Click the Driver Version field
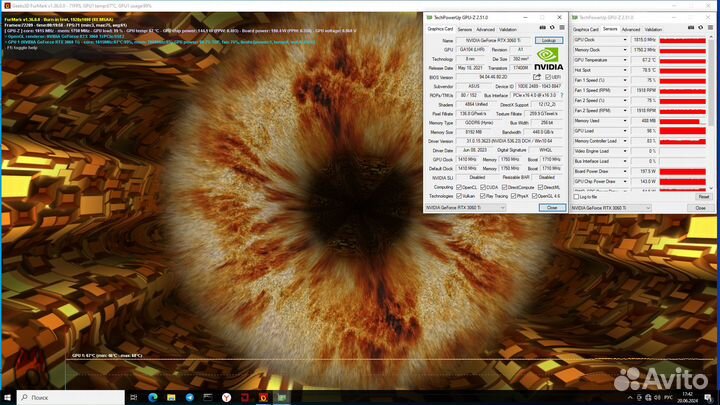Viewport: 720px width, 405px height. [x=509, y=141]
